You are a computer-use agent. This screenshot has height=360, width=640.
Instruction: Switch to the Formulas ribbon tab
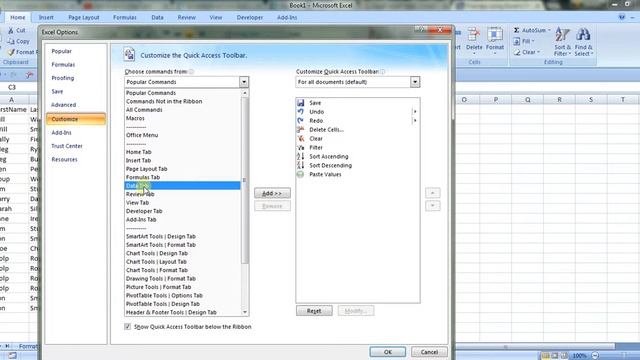pos(125,18)
